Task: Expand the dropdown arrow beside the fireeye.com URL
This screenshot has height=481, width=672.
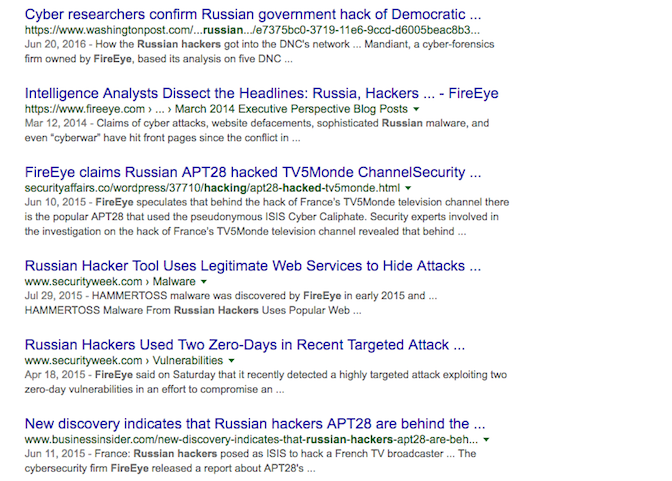Action: [416, 109]
